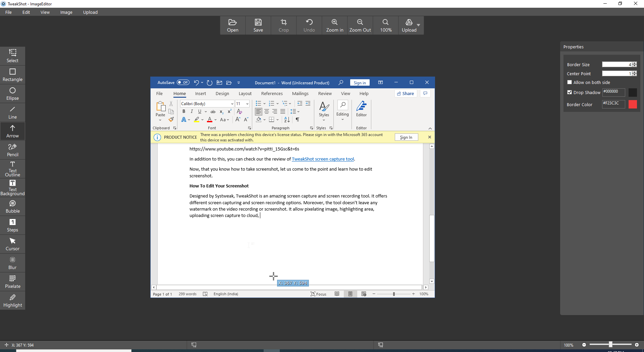Select the Arrow tool
The height and width of the screenshot is (352, 644).
[x=12, y=131]
